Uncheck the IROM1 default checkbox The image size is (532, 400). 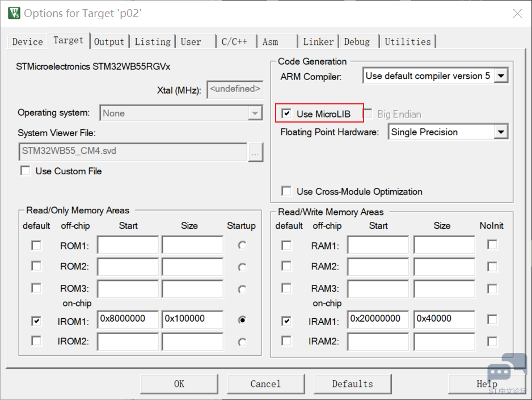click(36, 321)
